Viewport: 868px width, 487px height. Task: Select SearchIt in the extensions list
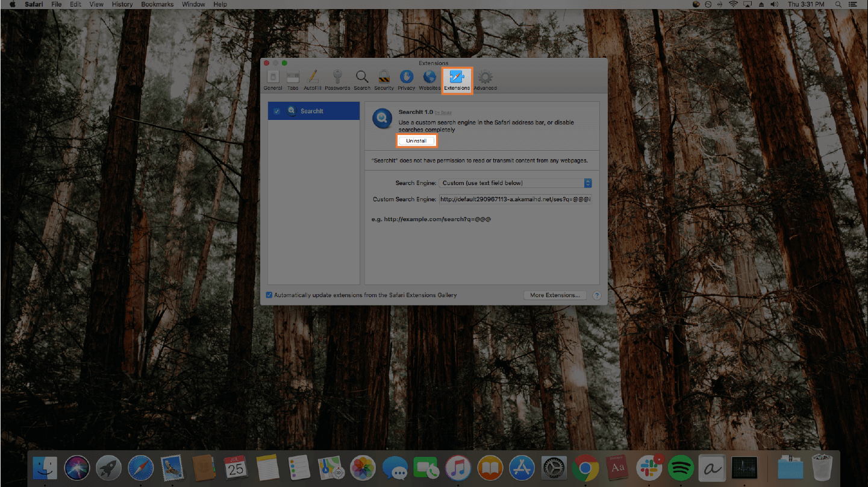click(314, 111)
